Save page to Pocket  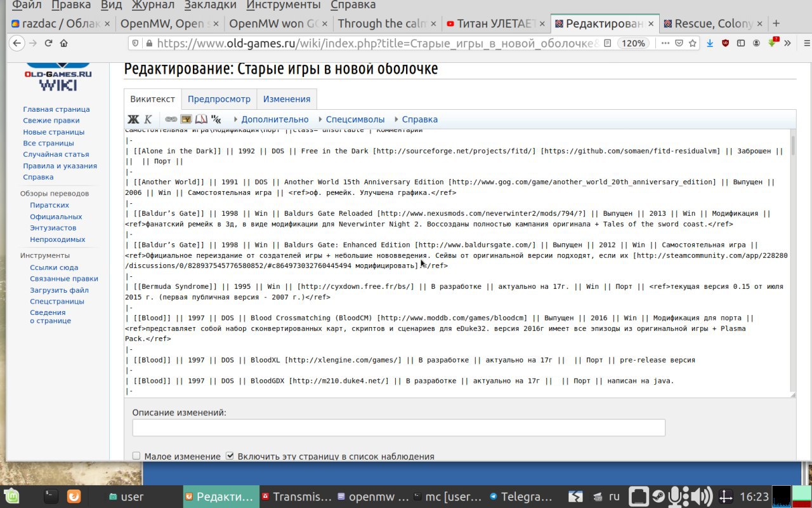point(679,44)
